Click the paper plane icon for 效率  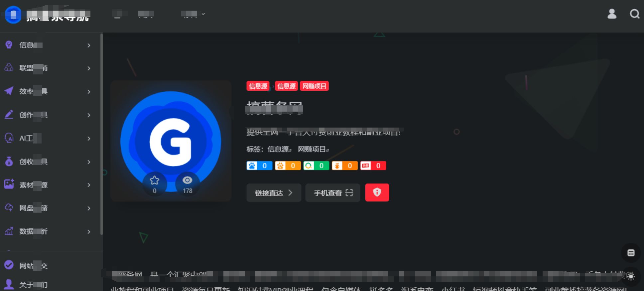click(x=9, y=91)
